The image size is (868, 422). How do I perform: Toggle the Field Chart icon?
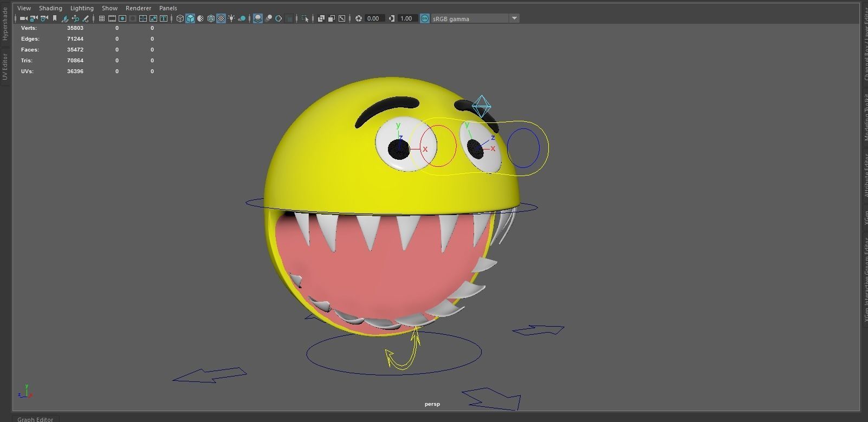click(143, 18)
